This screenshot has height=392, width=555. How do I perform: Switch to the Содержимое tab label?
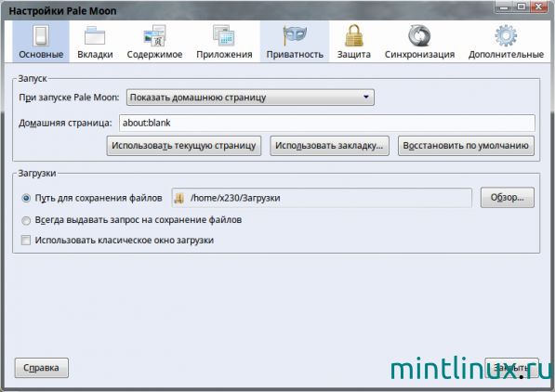[154, 55]
